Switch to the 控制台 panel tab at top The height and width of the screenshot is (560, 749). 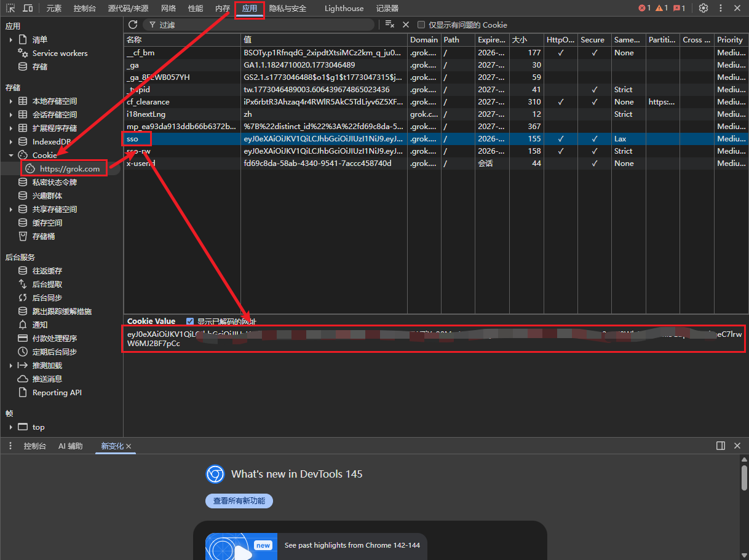(85, 9)
